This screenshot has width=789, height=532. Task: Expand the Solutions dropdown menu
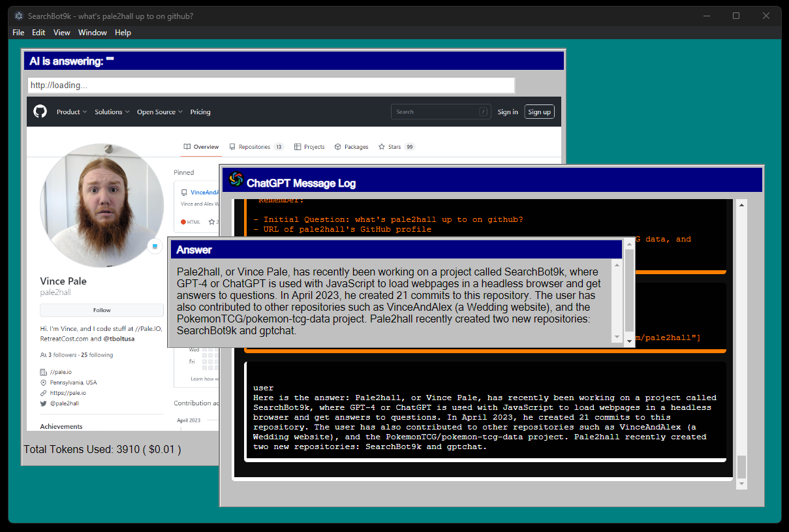[x=112, y=112]
